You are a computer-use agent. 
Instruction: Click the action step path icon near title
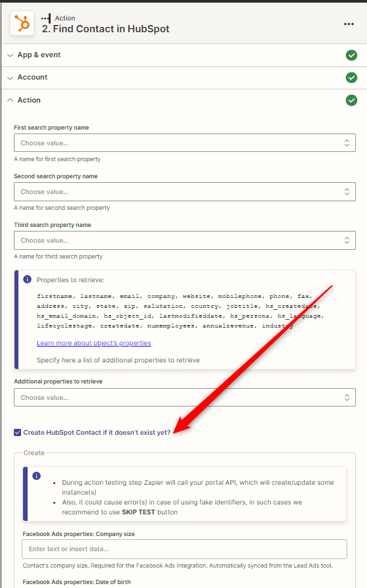[x=46, y=18]
